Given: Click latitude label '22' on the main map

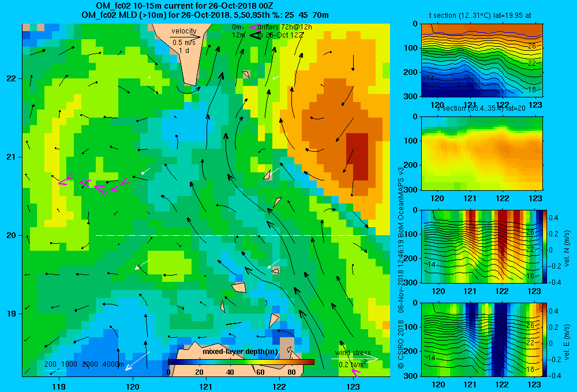Looking at the screenshot, I should pos(10,79).
